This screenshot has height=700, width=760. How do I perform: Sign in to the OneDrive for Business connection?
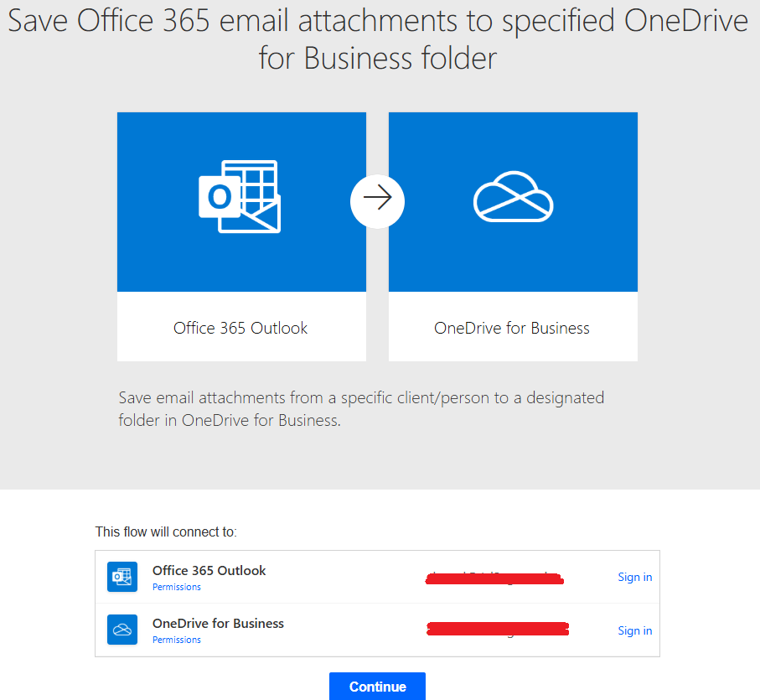pos(634,630)
